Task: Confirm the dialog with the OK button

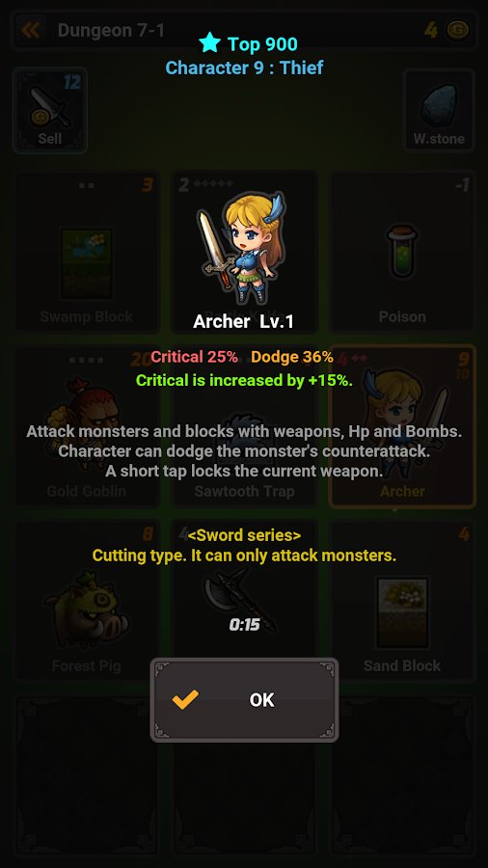Action: [x=244, y=700]
